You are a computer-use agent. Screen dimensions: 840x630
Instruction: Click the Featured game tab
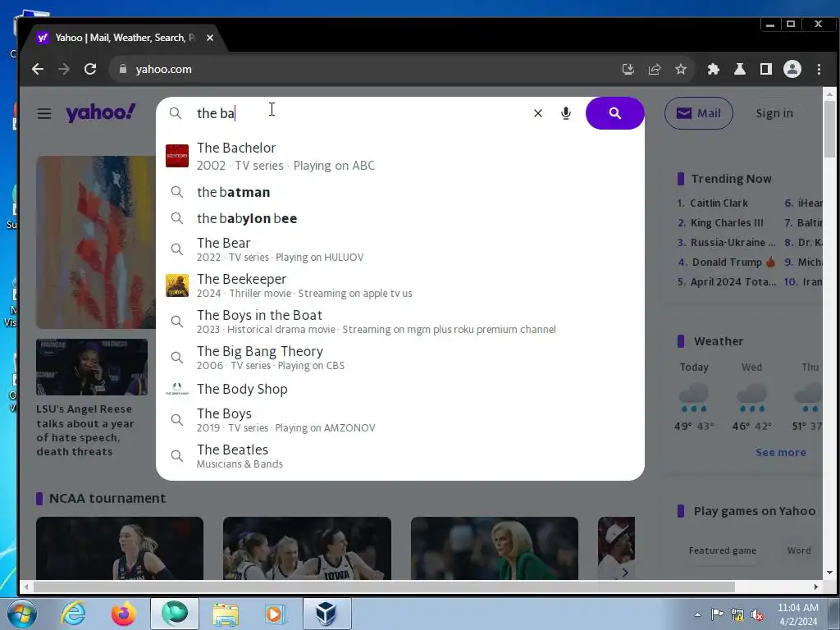click(722, 550)
